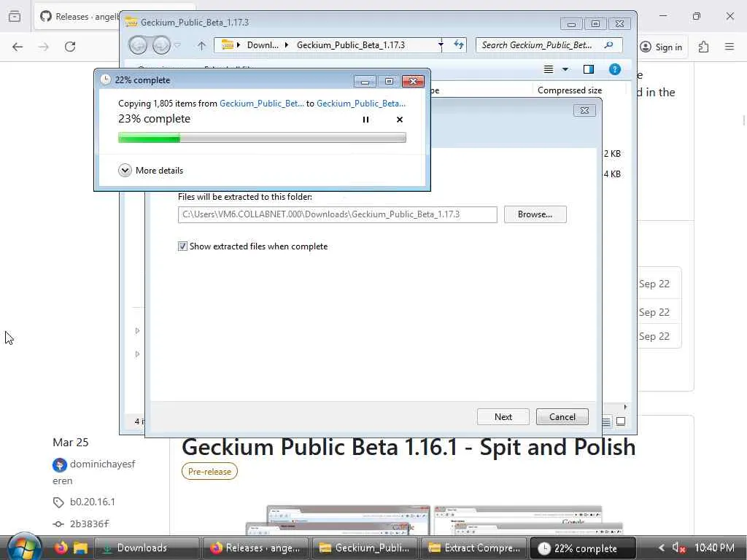This screenshot has height=560, width=747.
Task: Switch to the 22% complete taskbar item
Action: pyautogui.click(x=583, y=548)
